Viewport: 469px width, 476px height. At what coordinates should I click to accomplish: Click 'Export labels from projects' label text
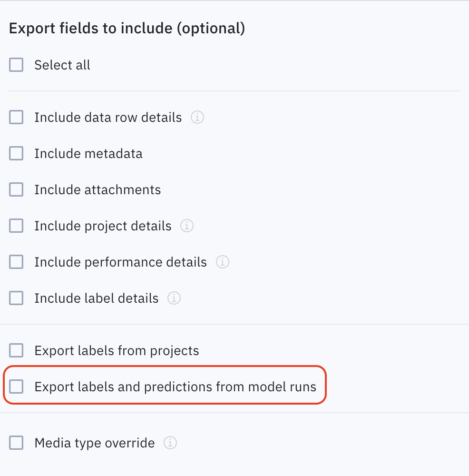[117, 351]
